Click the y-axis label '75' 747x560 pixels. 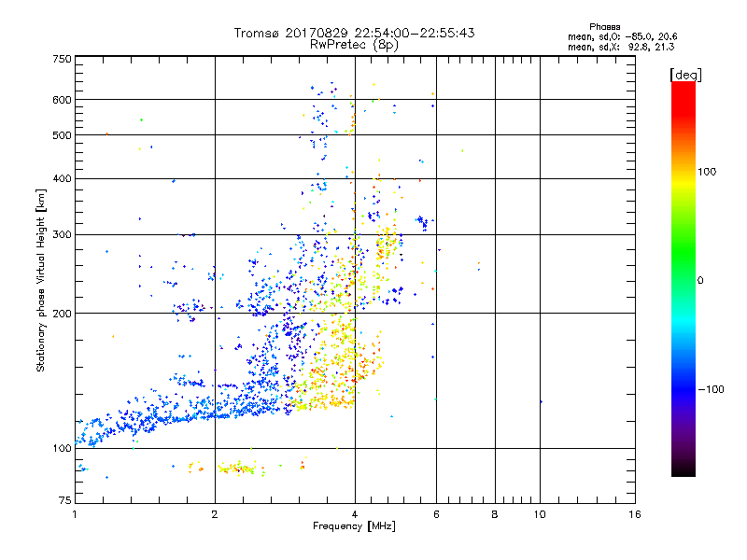[x=65, y=500]
